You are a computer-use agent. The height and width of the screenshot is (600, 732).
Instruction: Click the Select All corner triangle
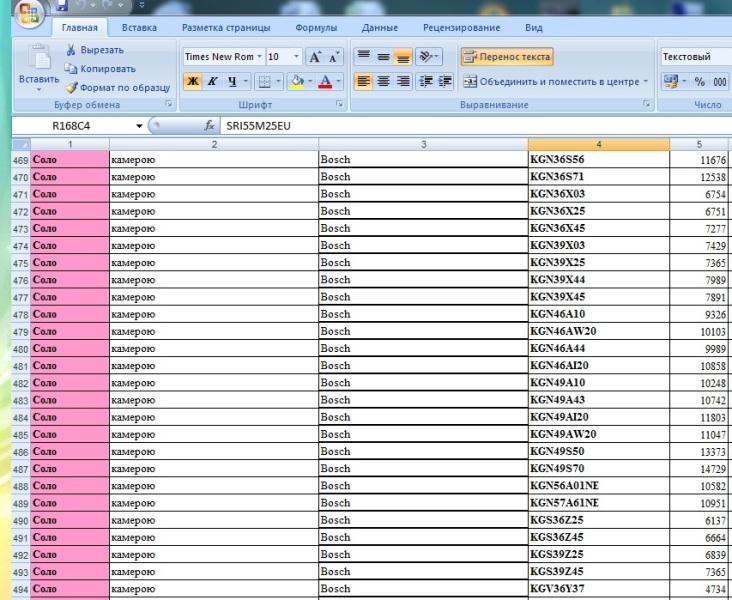21,144
